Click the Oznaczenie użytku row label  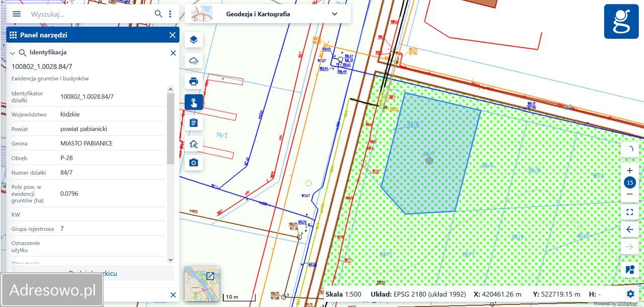[26, 247]
